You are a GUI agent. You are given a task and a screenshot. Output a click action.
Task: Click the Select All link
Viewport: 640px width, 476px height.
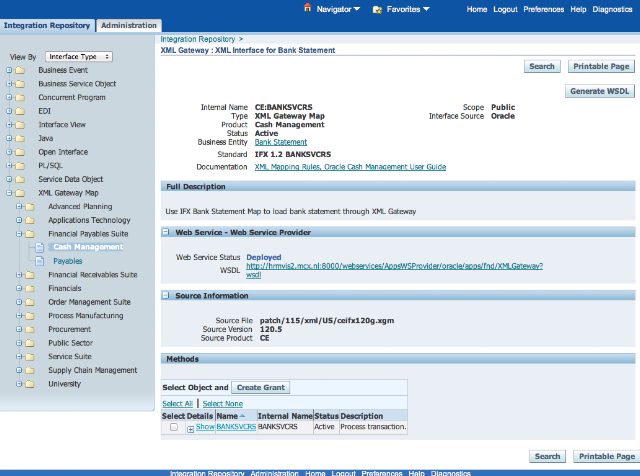tap(178, 404)
